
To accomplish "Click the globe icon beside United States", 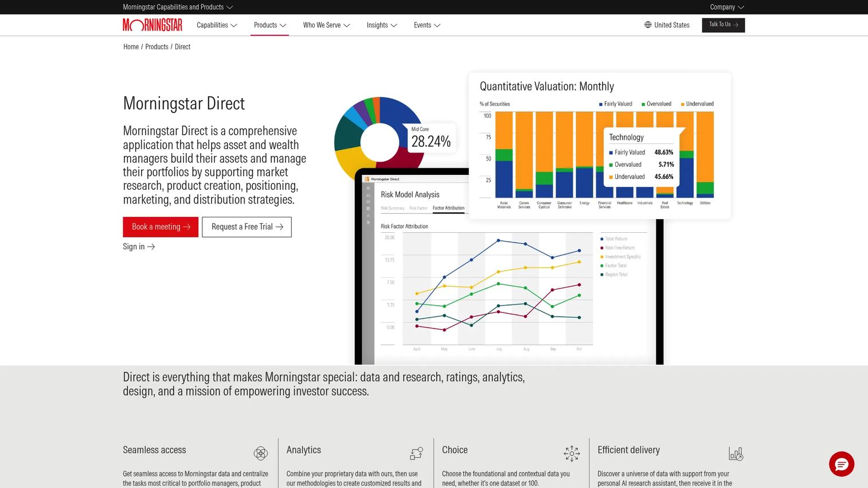I will (648, 25).
